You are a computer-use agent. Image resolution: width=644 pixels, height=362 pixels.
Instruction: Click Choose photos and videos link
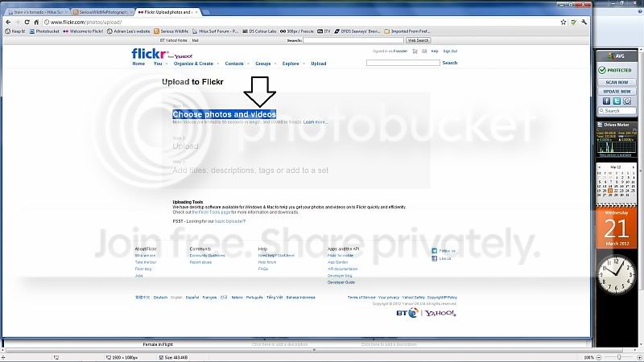click(x=225, y=114)
